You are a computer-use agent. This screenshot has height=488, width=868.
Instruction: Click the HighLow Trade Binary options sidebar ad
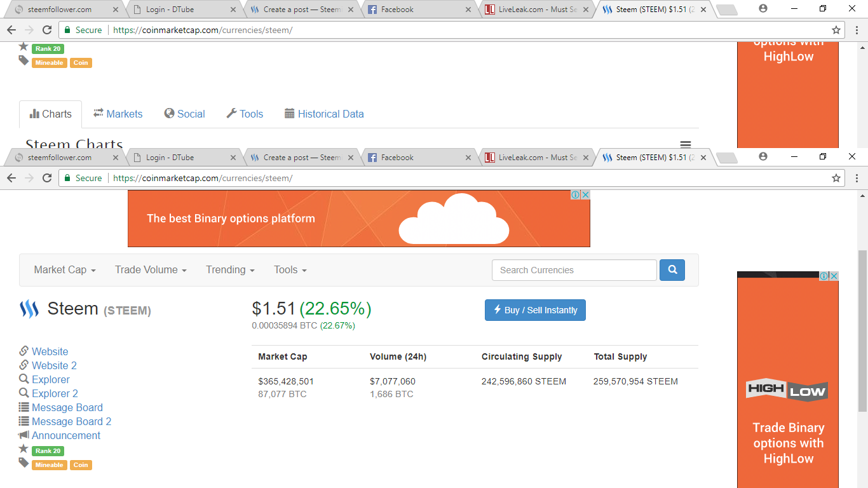[788, 380]
